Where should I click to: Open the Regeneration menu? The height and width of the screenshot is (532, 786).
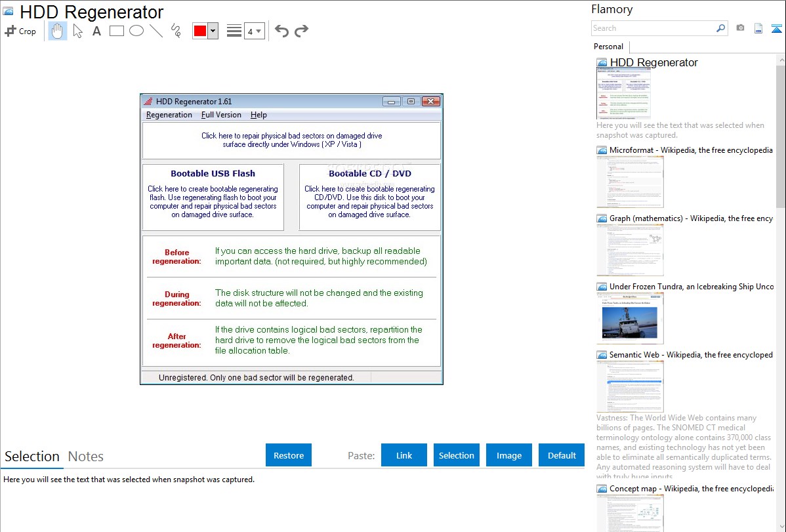tap(169, 115)
